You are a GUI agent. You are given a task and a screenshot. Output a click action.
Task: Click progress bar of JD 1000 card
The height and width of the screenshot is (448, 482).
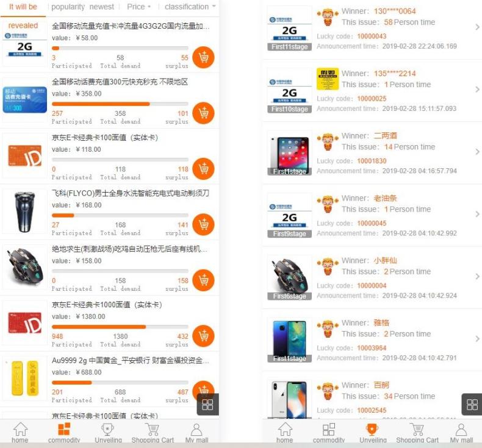(120, 327)
